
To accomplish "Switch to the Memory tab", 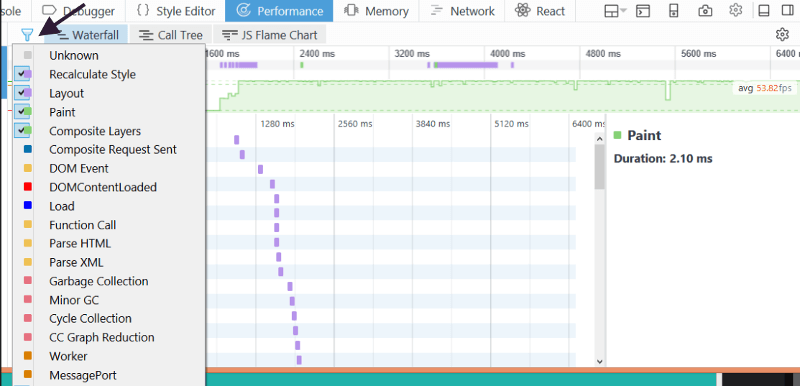I will click(x=376, y=11).
